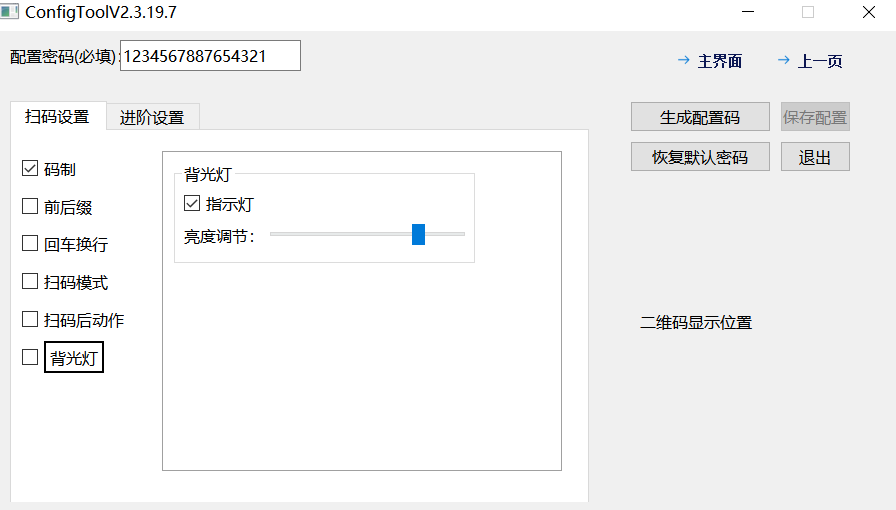Select the 扫码设置 tab
This screenshot has height=510, width=896.
click(57, 116)
